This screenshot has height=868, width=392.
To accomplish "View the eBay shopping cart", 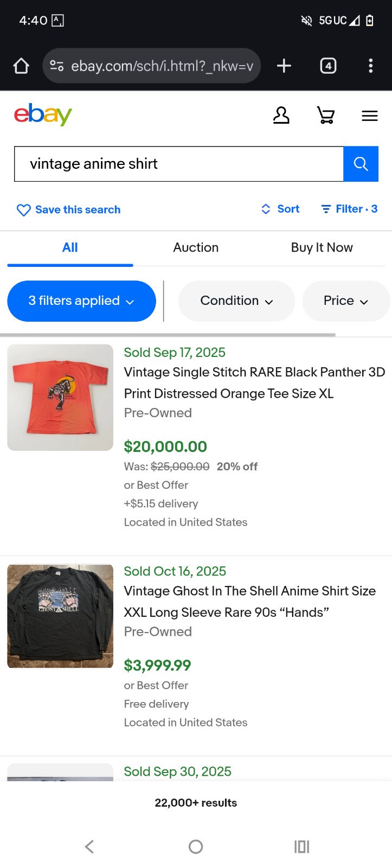I will pos(325,115).
